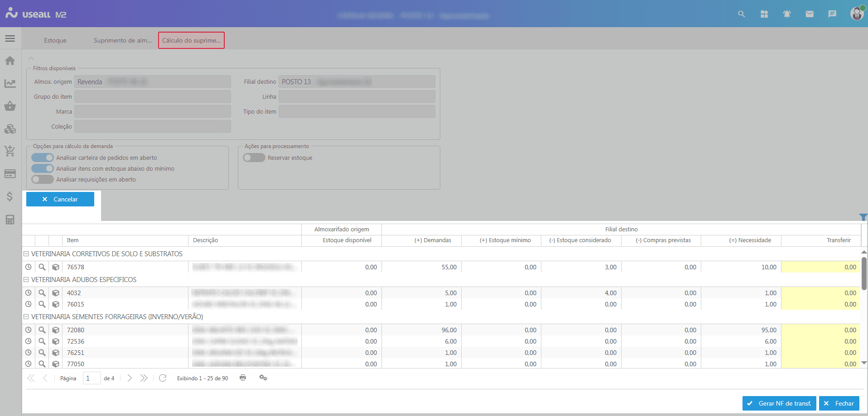Open notifications bell in header

click(787, 14)
